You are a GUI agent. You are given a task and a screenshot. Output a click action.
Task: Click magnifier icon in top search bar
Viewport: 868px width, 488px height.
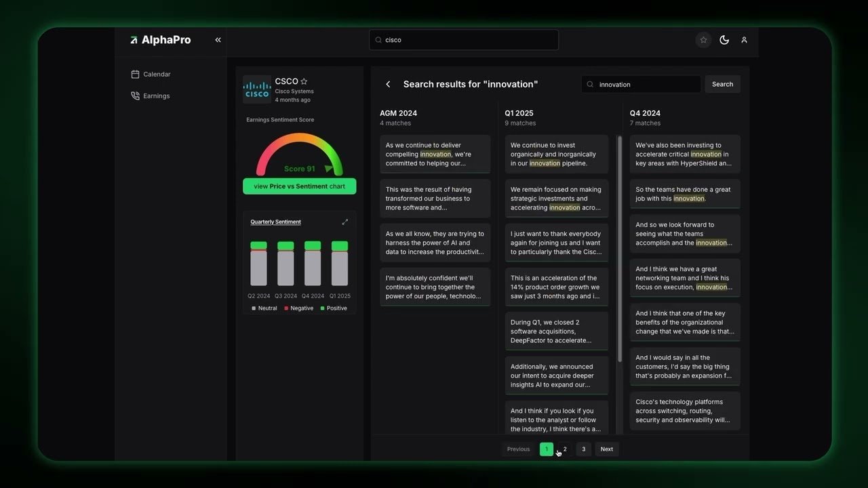pyautogui.click(x=378, y=40)
